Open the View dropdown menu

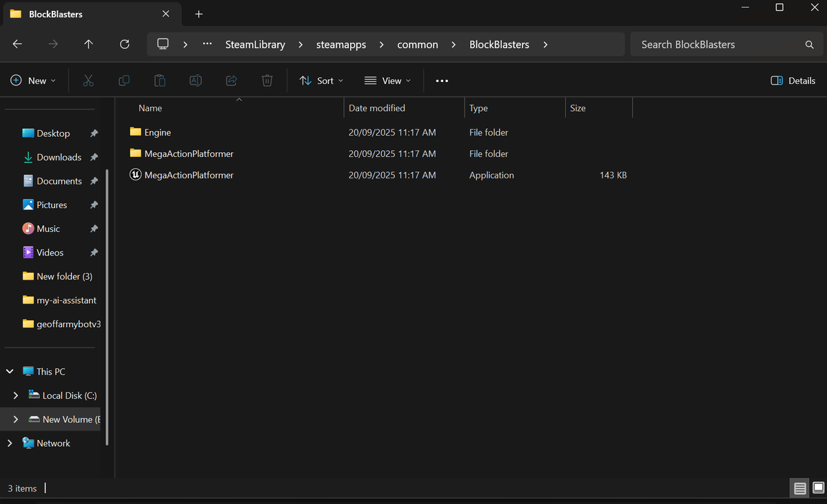pyautogui.click(x=387, y=81)
